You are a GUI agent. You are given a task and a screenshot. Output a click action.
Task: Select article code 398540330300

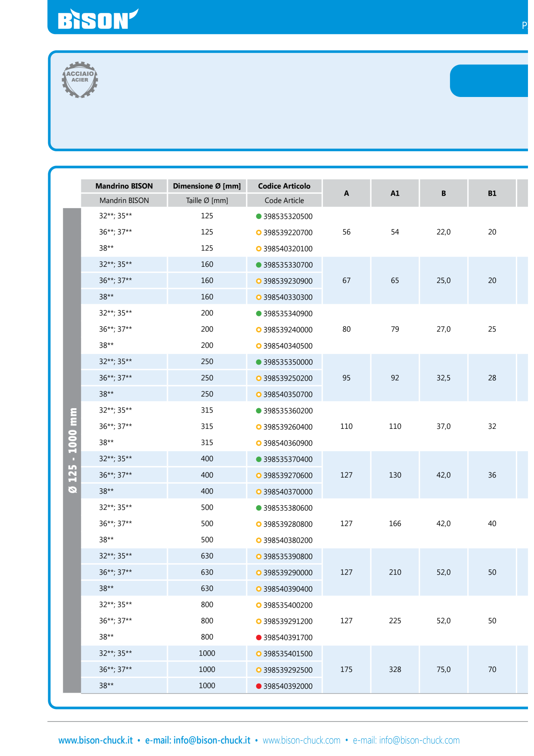pyautogui.click(x=288, y=297)
